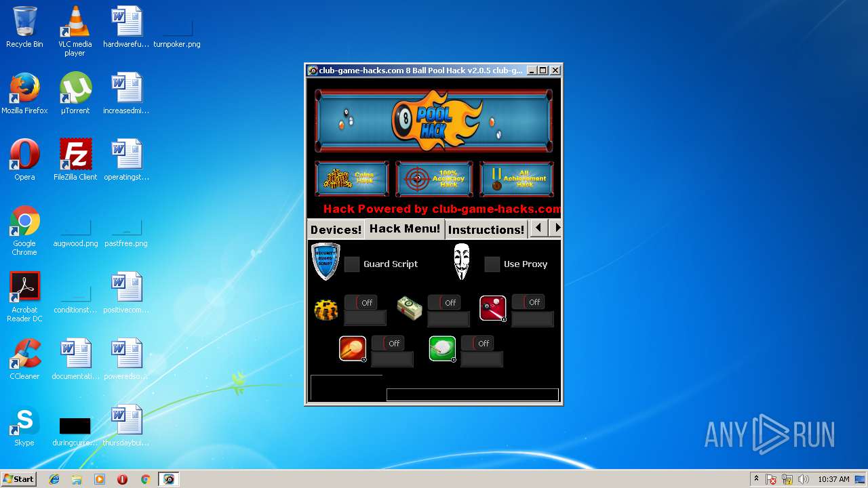The height and width of the screenshot is (488, 868).
Task: Click the 8 Ball Pool Hack logo banner
Action: (x=434, y=121)
